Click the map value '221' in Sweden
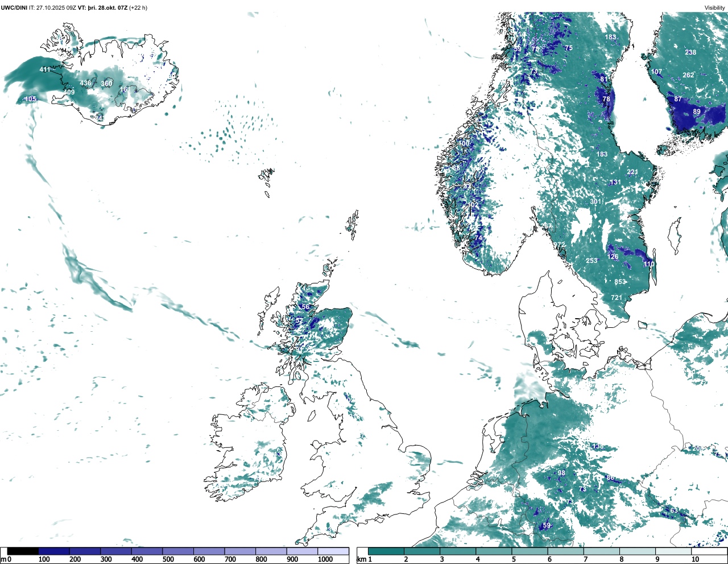This screenshot has width=728, height=564. [x=632, y=172]
